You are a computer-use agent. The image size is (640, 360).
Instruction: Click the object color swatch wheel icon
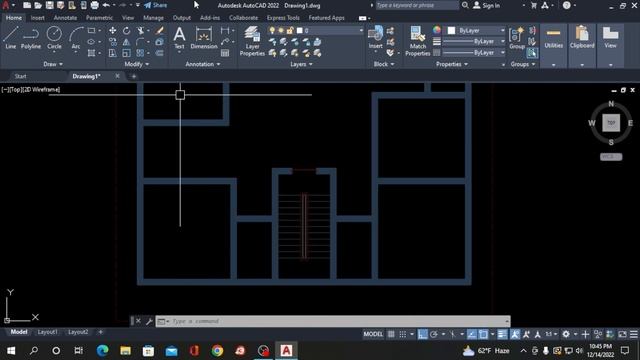tap(437, 30)
